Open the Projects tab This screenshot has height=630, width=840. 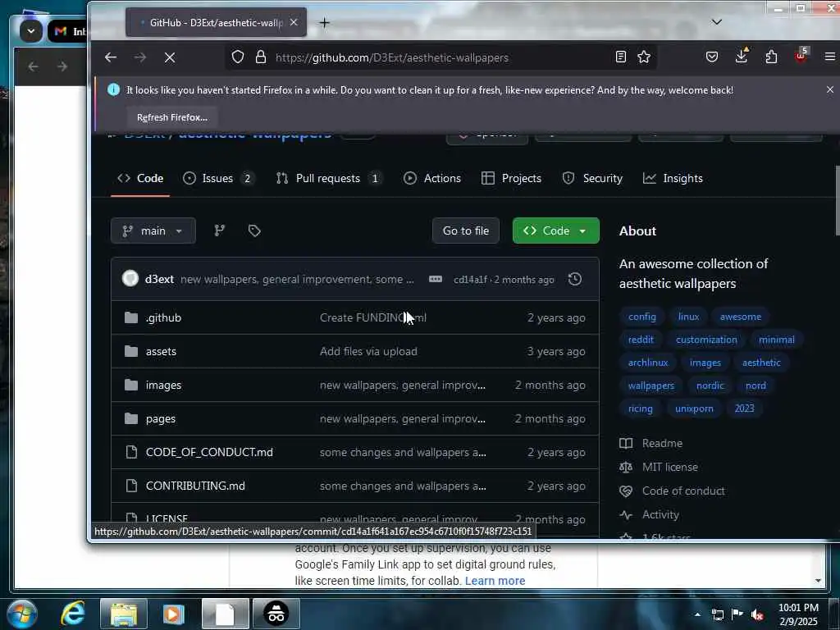point(511,178)
